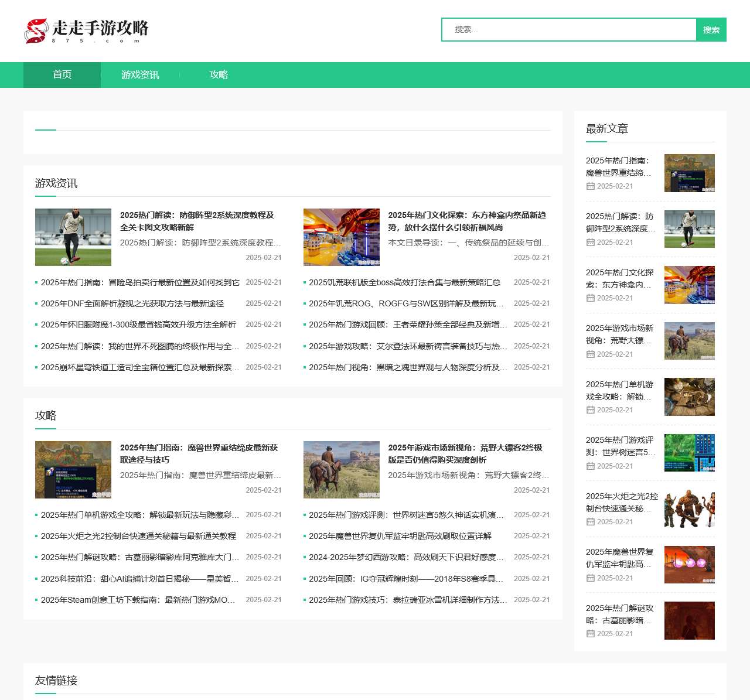Viewport: 750px width, 700px height.
Task: Open the 东方神龛 mall thumbnail in 游戏资讯
Action: (x=342, y=237)
